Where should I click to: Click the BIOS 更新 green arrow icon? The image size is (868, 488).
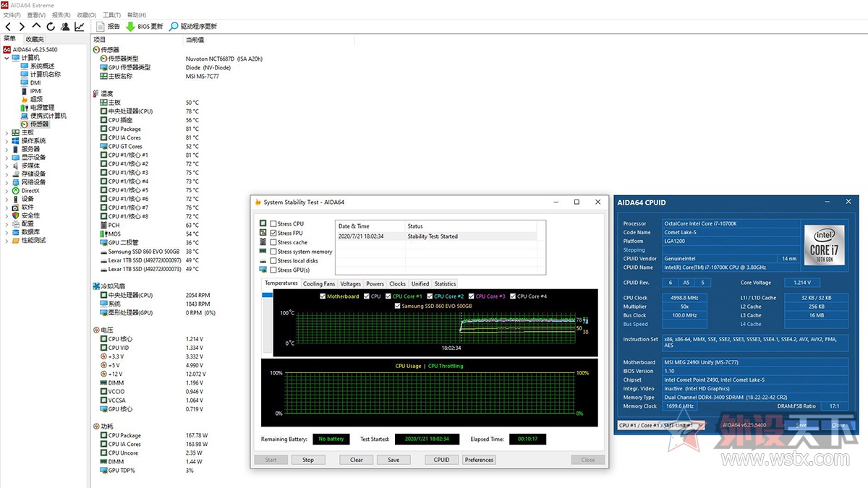130,27
